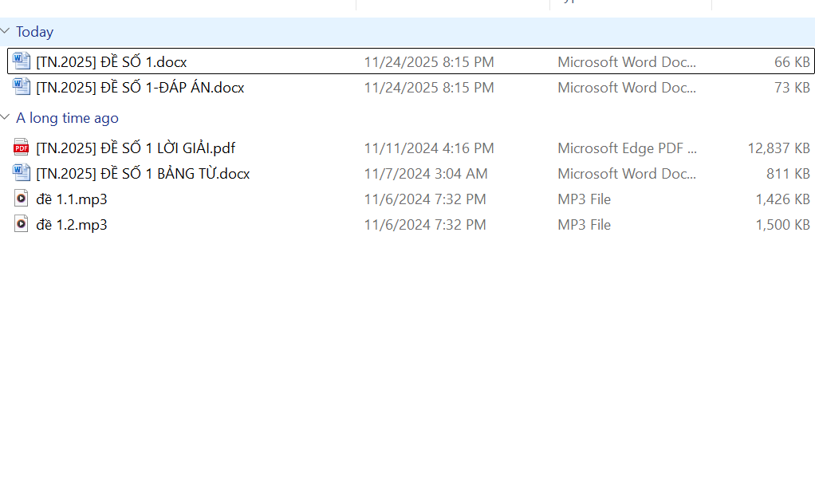The width and height of the screenshot is (815, 504).
Task: Click the Word icon of ĐỀ SỐ 1 BẢNG TỪ
Action: point(22,173)
